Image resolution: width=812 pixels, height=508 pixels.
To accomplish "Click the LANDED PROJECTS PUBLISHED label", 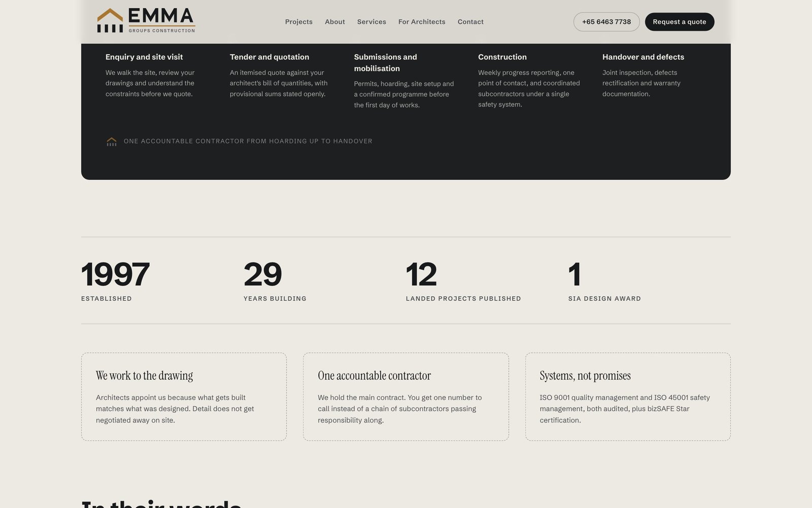I will coord(463,299).
